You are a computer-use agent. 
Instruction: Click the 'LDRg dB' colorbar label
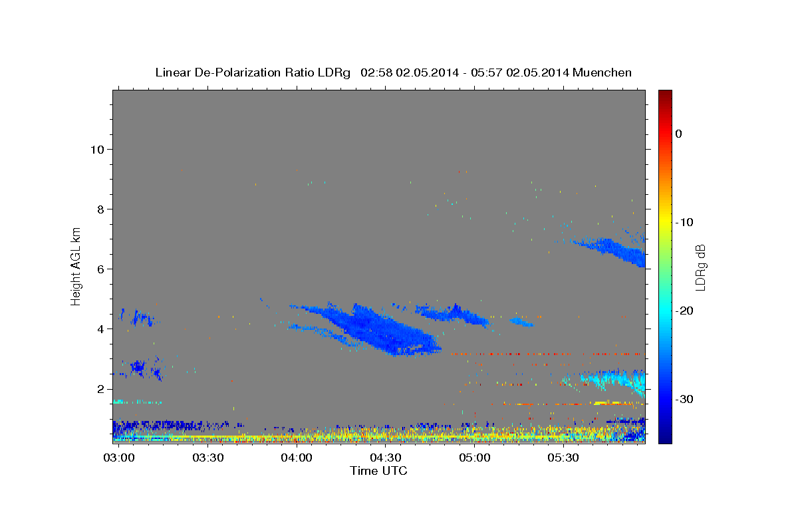click(700, 267)
